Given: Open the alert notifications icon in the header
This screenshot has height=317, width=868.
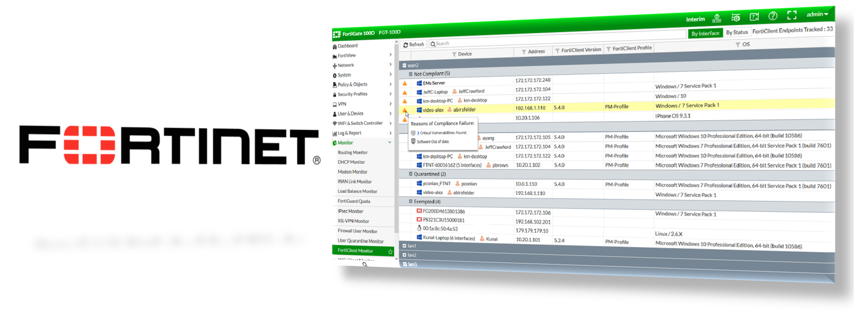Looking at the screenshot, I should pos(717,18).
